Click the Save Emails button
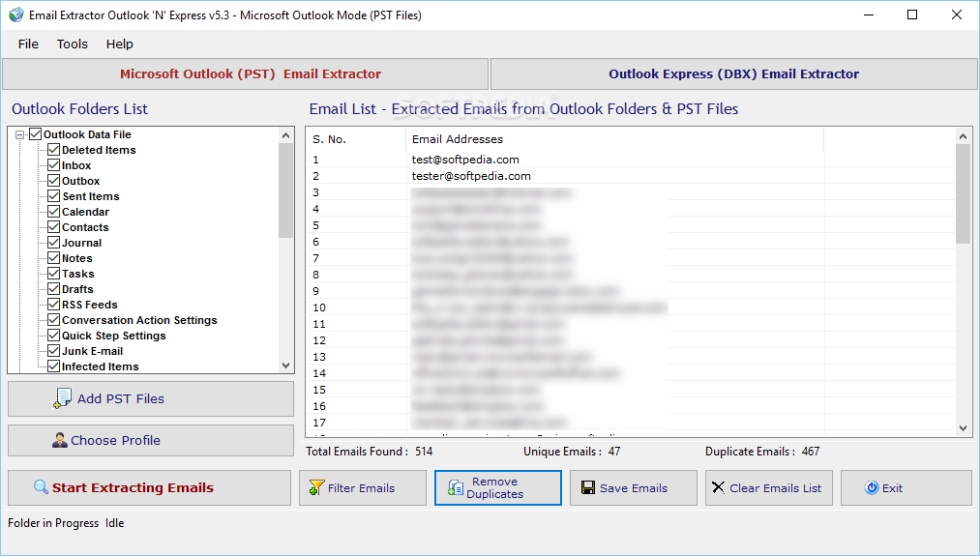980x556 pixels. [633, 488]
